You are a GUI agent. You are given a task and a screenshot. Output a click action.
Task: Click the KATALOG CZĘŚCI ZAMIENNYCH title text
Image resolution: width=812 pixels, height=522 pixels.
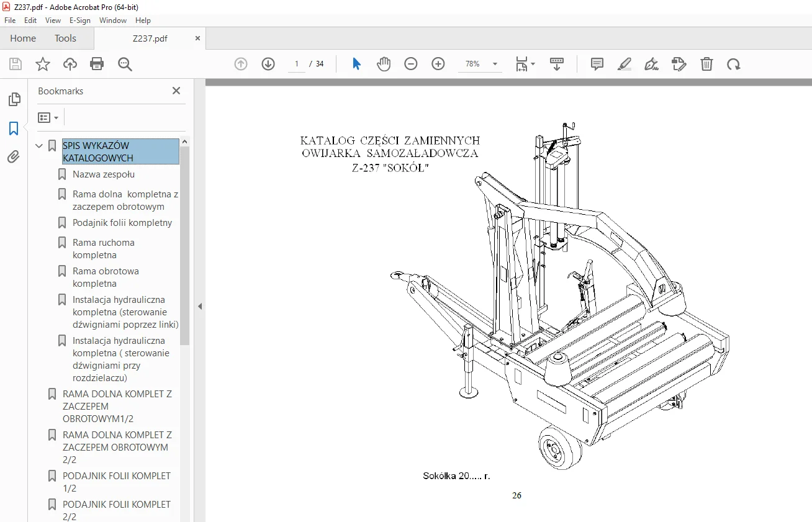click(x=390, y=141)
